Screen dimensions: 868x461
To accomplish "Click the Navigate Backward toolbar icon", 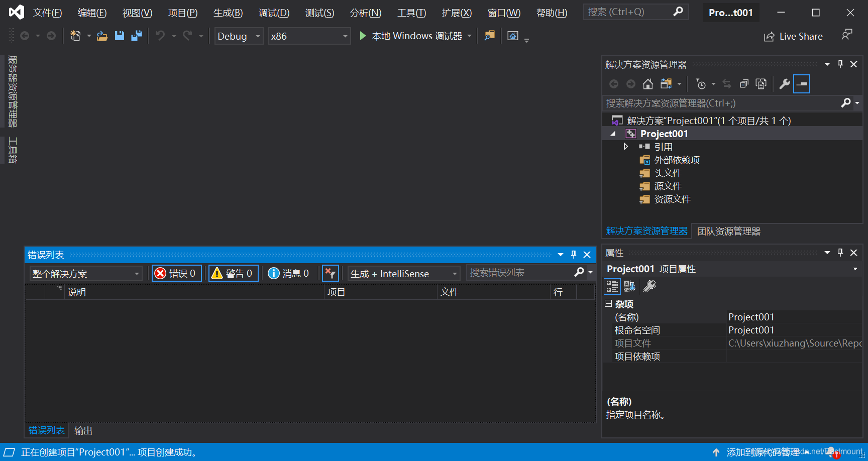I will point(24,36).
